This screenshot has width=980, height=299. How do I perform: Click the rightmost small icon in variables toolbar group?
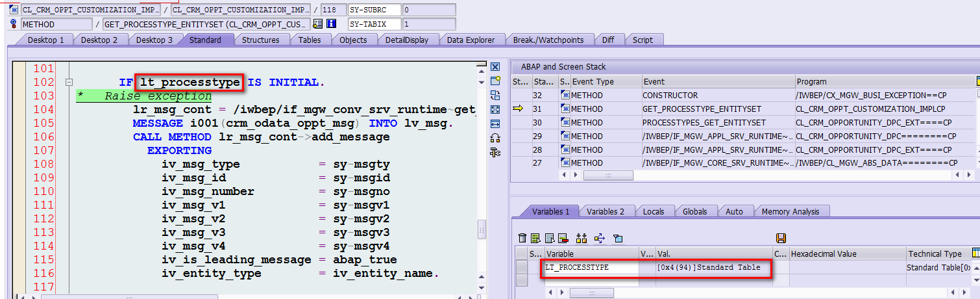tap(618, 238)
